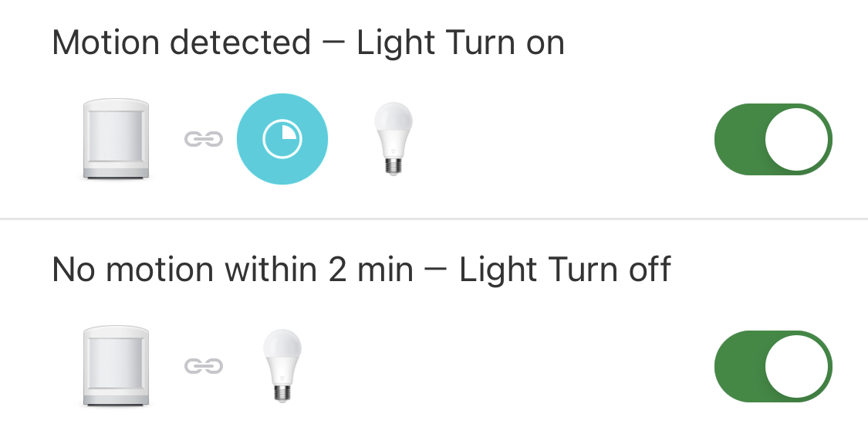Select the light bulb in the Turn on automation
Screen dimensions: 868x441
(393, 139)
